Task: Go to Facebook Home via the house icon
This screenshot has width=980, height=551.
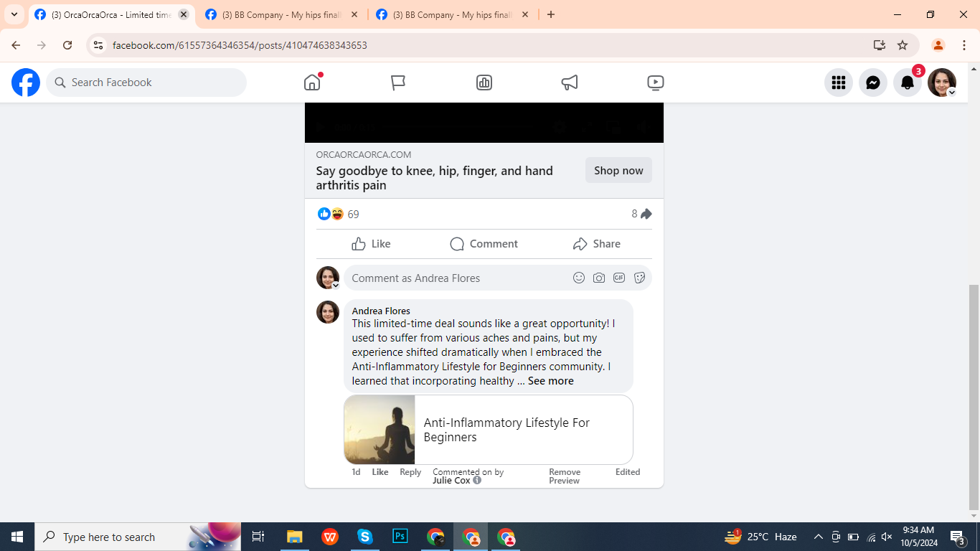Action: 312,83
